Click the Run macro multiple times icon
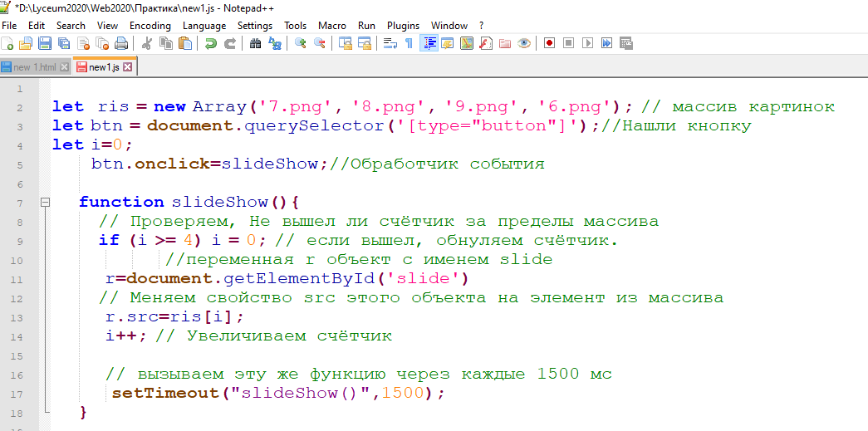 [x=607, y=43]
